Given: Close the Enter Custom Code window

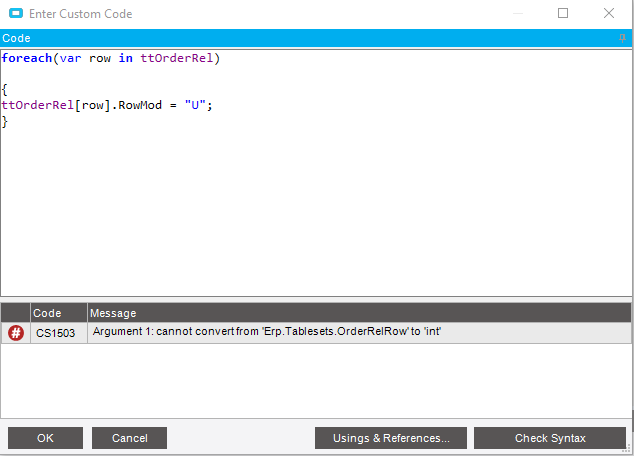Looking at the screenshot, I should (x=609, y=13).
